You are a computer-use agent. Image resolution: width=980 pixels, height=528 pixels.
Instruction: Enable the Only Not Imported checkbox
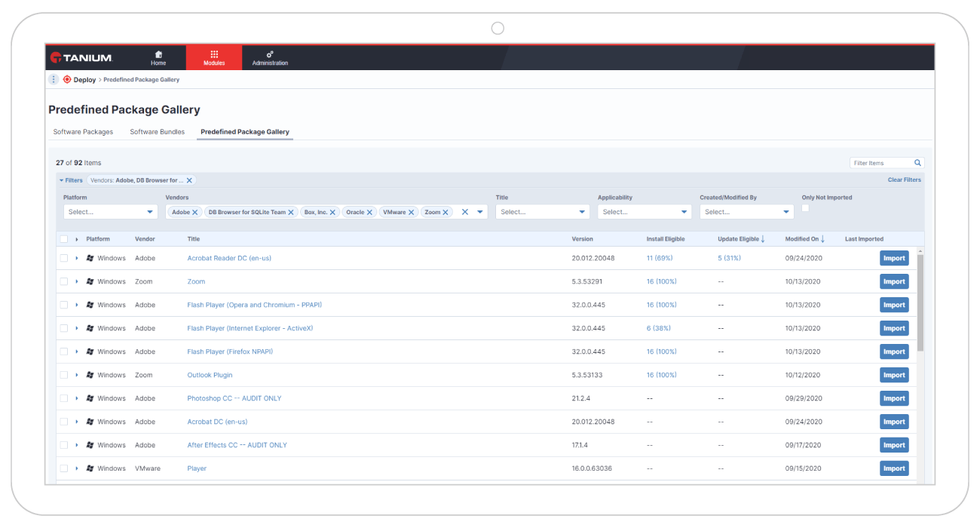[x=806, y=208]
